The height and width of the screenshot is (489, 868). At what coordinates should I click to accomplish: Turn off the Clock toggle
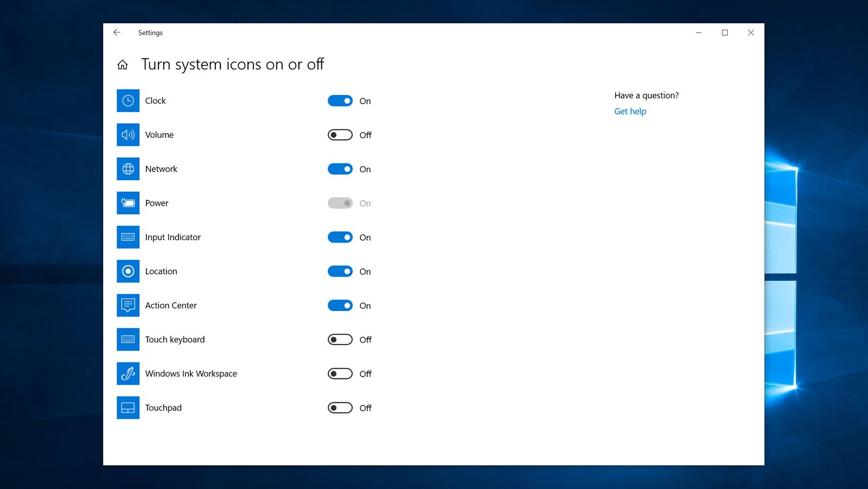[x=340, y=100]
